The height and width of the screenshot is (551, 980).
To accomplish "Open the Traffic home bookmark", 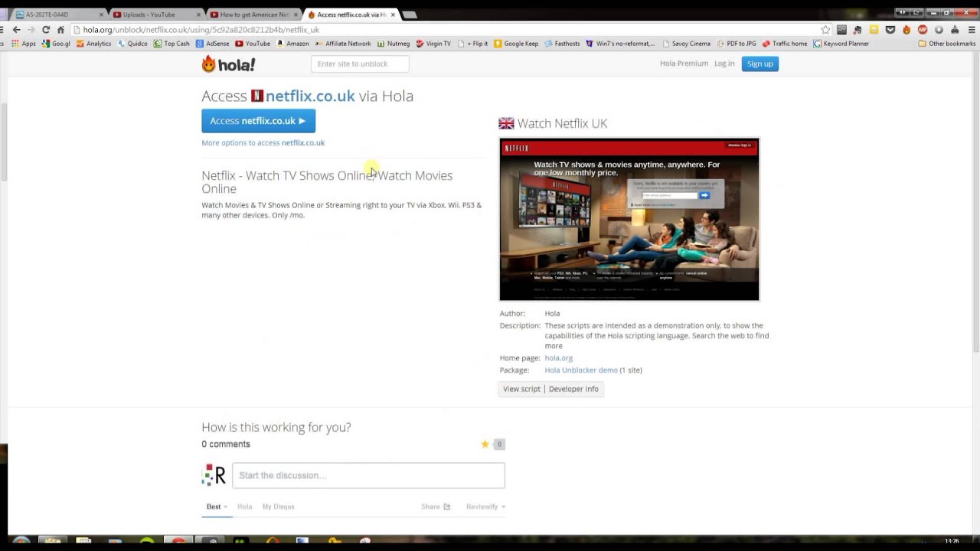I will [x=785, y=44].
